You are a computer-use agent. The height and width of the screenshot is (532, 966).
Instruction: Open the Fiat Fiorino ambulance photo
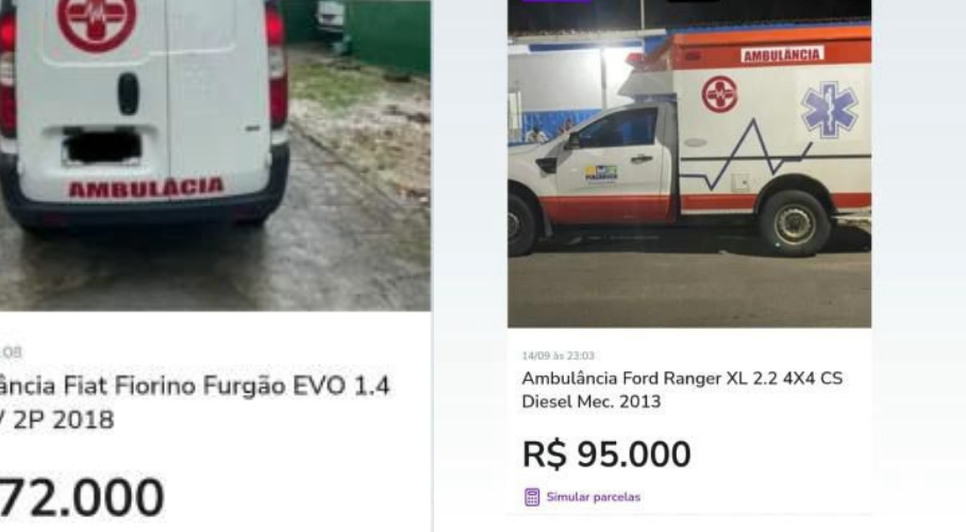(x=215, y=155)
